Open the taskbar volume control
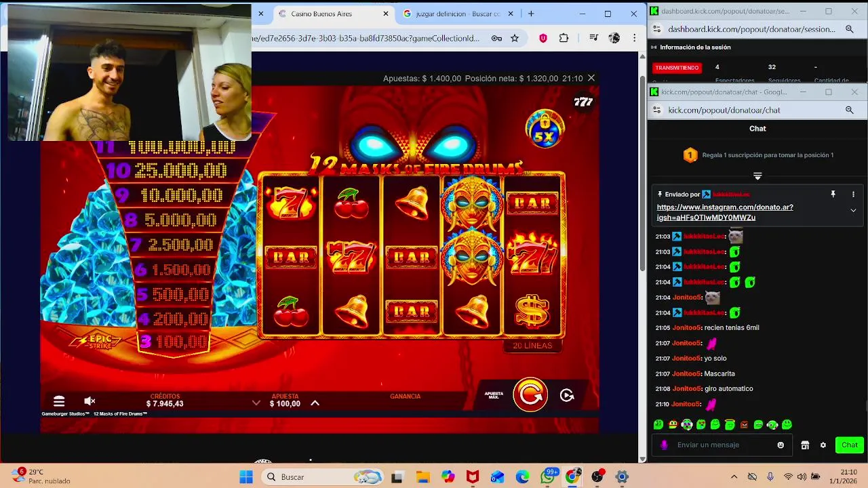 tap(802, 477)
